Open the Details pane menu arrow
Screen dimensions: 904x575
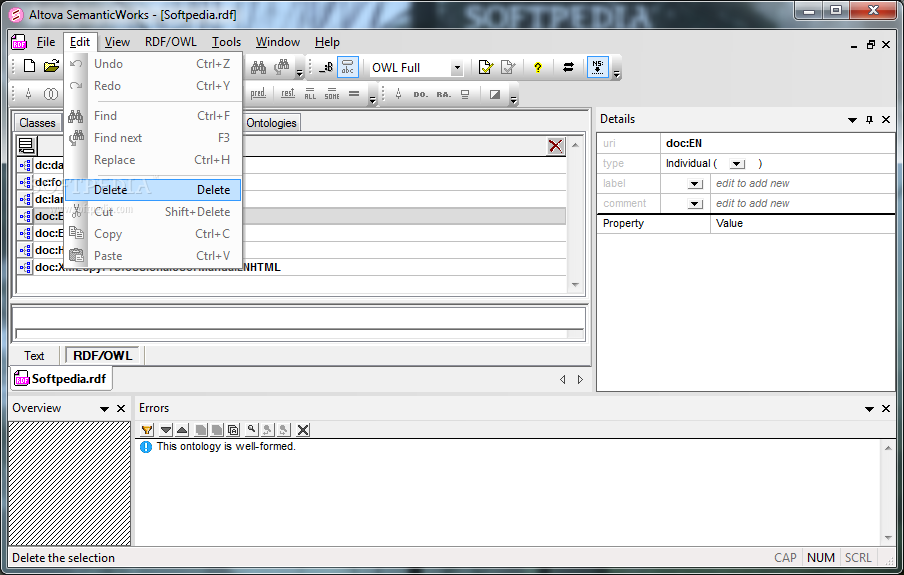(852, 120)
